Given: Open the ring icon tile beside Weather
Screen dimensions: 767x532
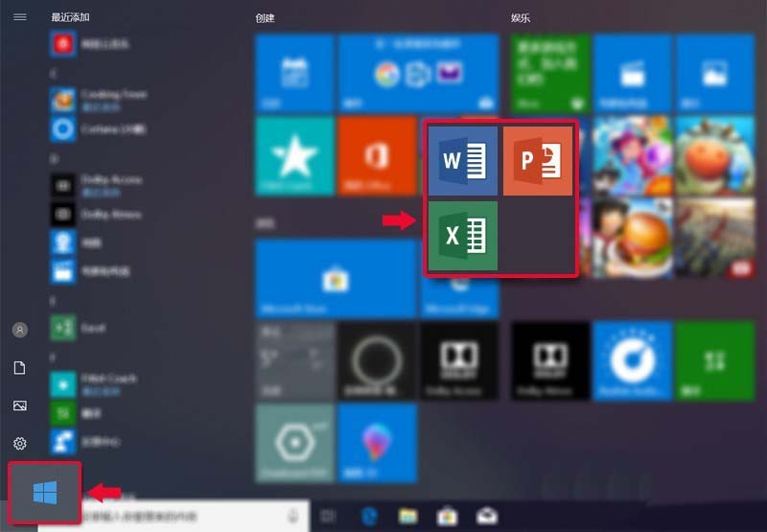Looking at the screenshot, I should coord(377,361).
